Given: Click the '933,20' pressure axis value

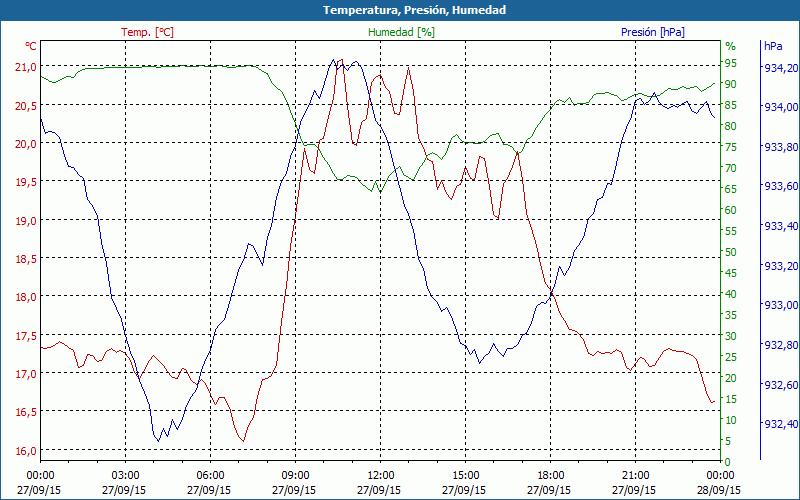Looking at the screenshot, I should click(779, 266).
